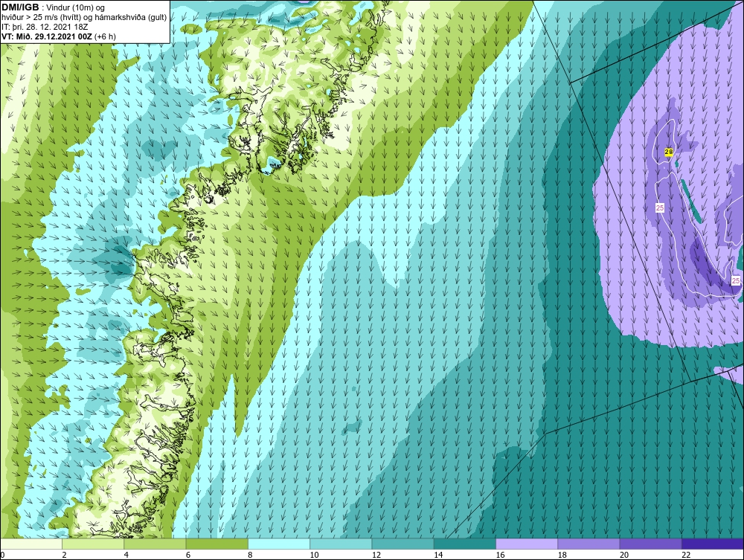Image resolution: width=744 pixels, height=560 pixels.
Task: Click the legend scale number 8
Action: (250, 555)
